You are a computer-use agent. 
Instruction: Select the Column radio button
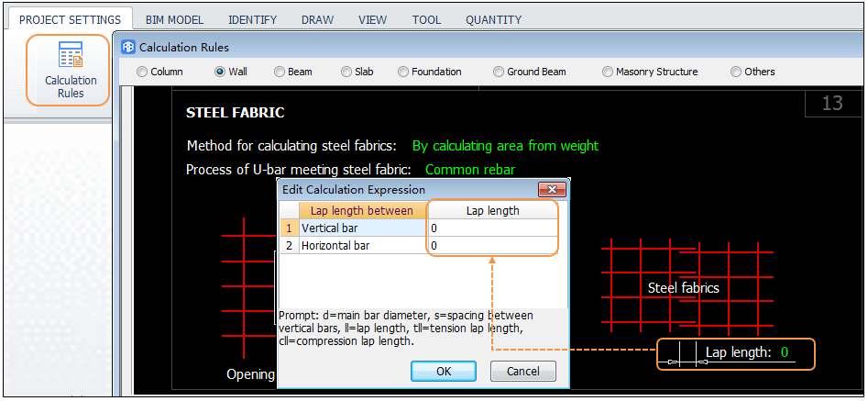[x=141, y=72]
